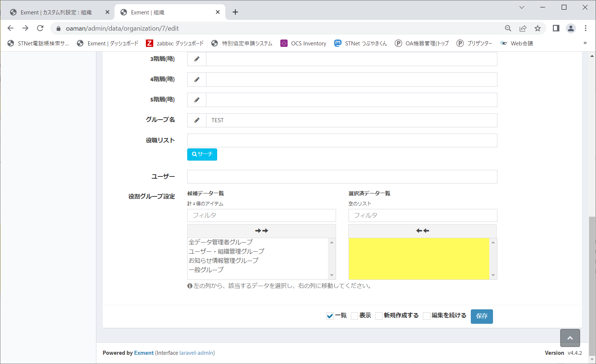Go back to the previous page
Image resolution: width=596 pixels, height=364 pixels.
(10, 28)
